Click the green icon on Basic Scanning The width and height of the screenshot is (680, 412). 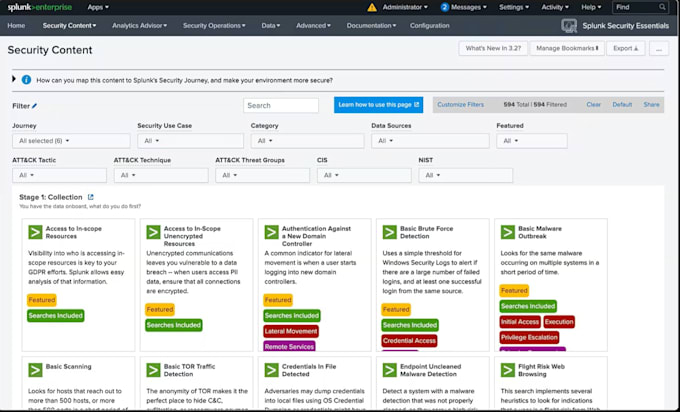coord(35,370)
